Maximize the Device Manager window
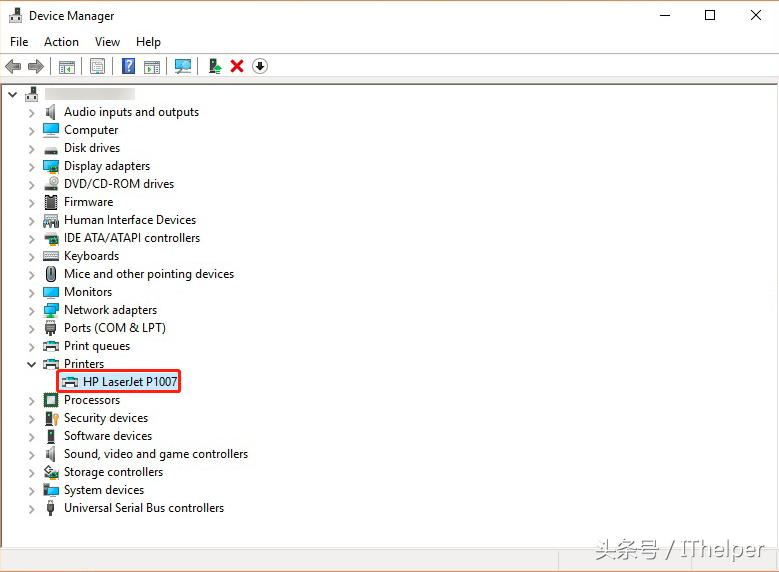Viewport: 779px width, 572px height. (x=710, y=15)
